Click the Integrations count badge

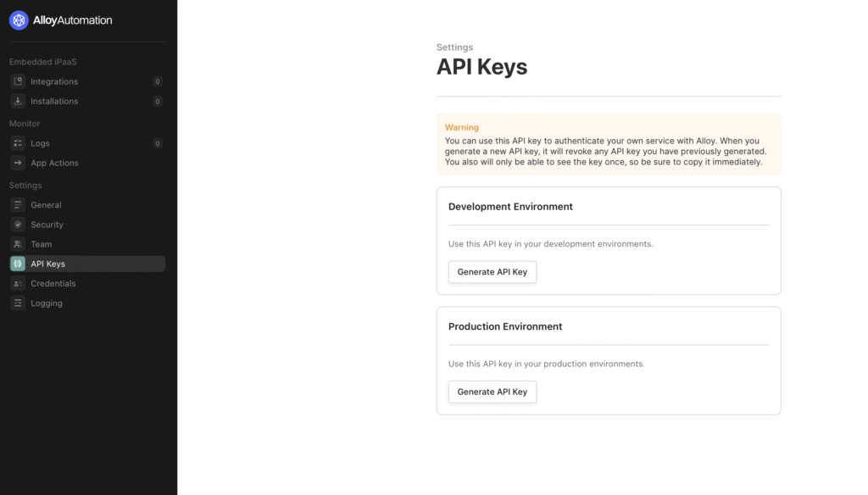click(158, 81)
